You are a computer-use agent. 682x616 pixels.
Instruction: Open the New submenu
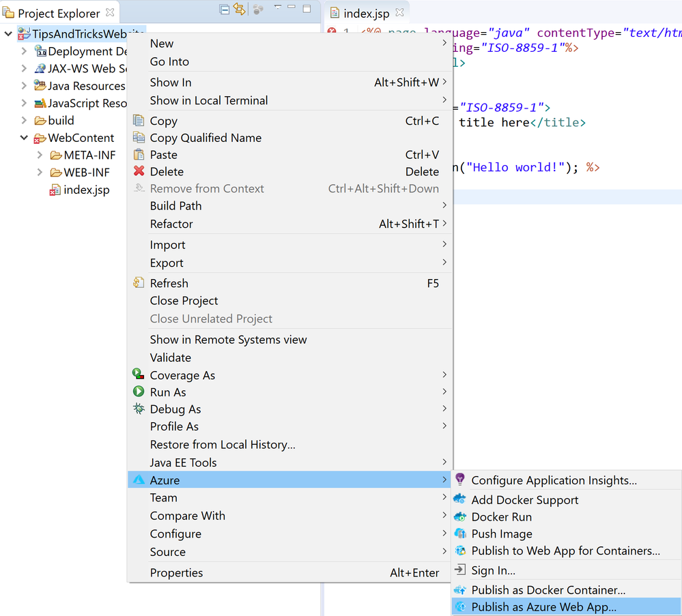pyautogui.click(x=289, y=44)
